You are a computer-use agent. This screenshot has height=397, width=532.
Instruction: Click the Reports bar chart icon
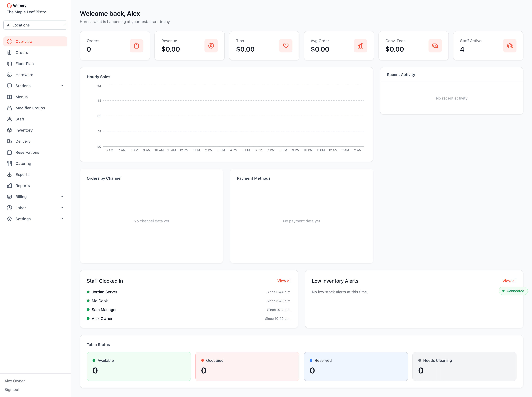click(x=9, y=185)
